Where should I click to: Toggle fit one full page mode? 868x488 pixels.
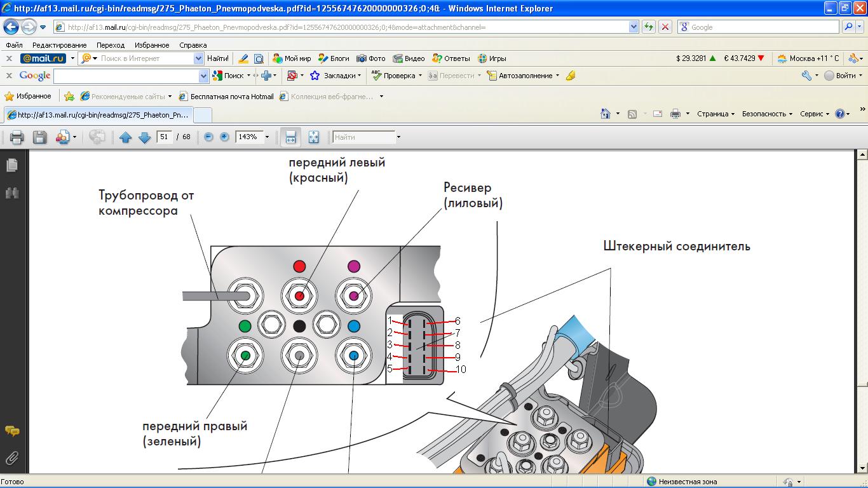pos(313,137)
